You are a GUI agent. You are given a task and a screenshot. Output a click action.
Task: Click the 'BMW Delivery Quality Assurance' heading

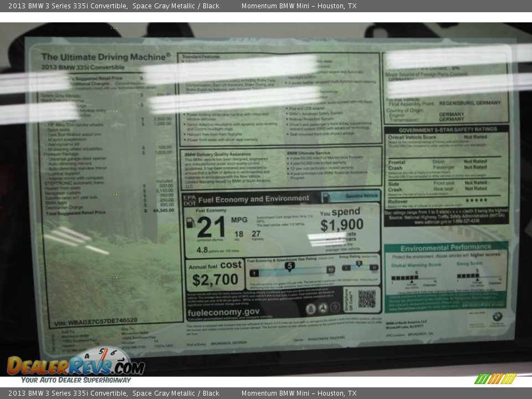coord(218,154)
